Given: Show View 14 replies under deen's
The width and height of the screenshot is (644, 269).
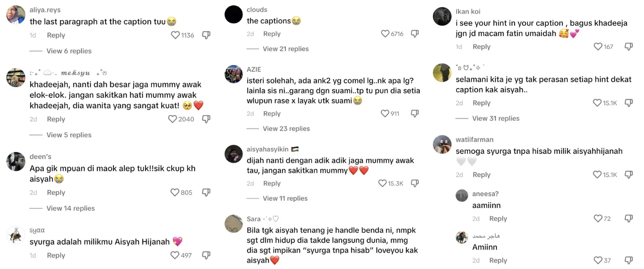Looking at the screenshot, I should [71, 208].
